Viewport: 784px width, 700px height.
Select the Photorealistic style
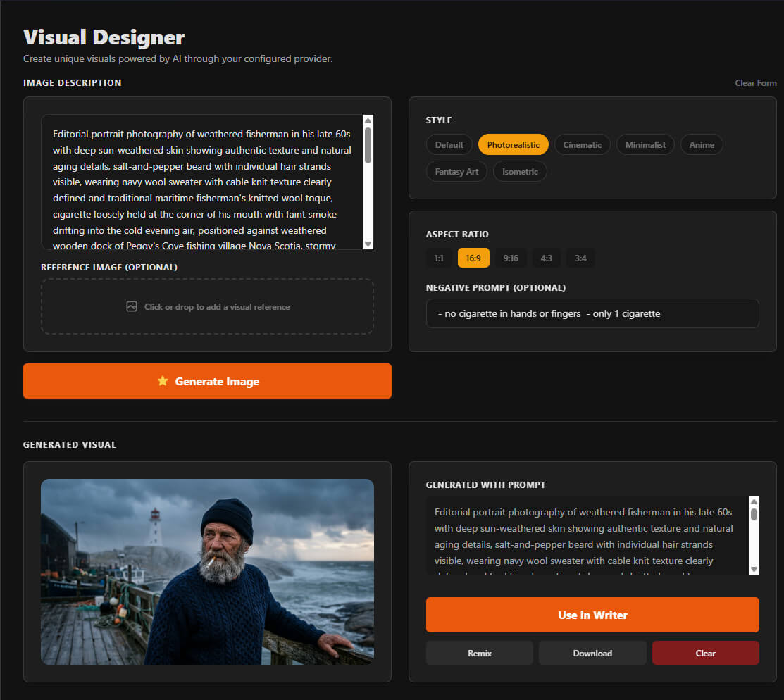(513, 144)
